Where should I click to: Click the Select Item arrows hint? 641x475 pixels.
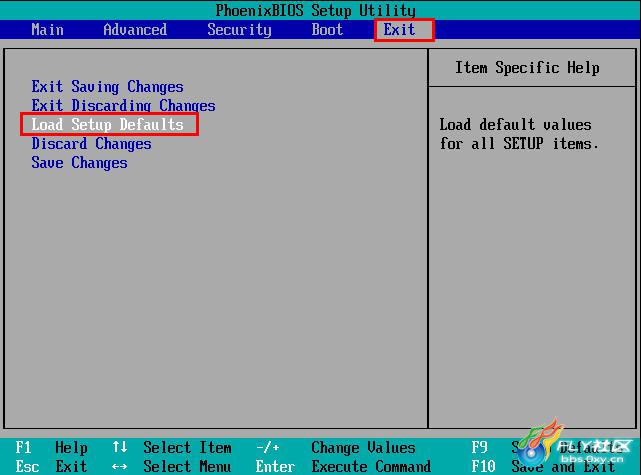tap(172, 448)
